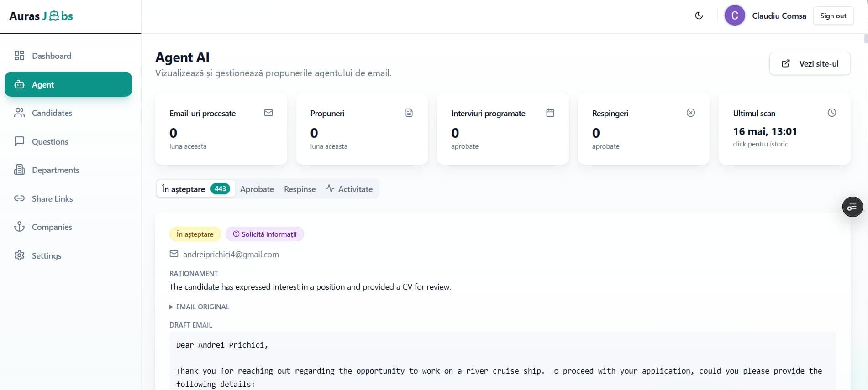Click the Respingeri stats card
This screenshot has height=390, width=868.
point(644,129)
